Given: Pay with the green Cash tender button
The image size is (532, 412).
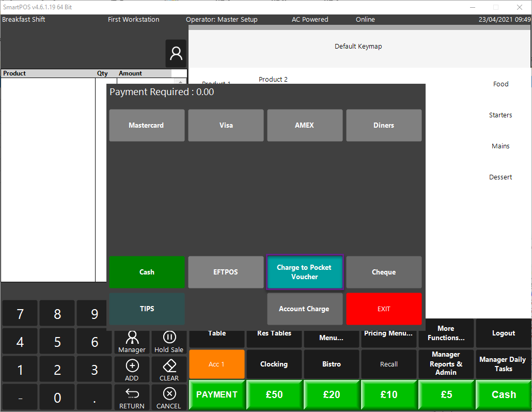Looking at the screenshot, I should coord(147,272).
